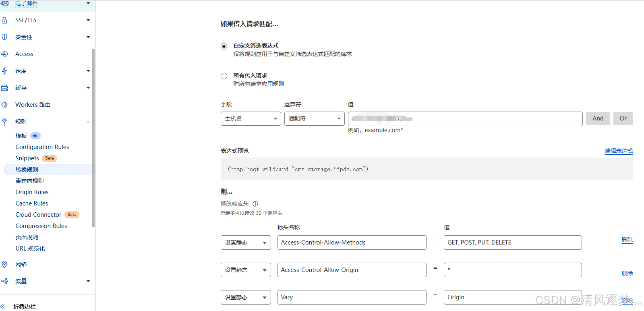Click the Traffic flow icon
Image resolution: width=644 pixels, height=311 pixels.
point(4,281)
